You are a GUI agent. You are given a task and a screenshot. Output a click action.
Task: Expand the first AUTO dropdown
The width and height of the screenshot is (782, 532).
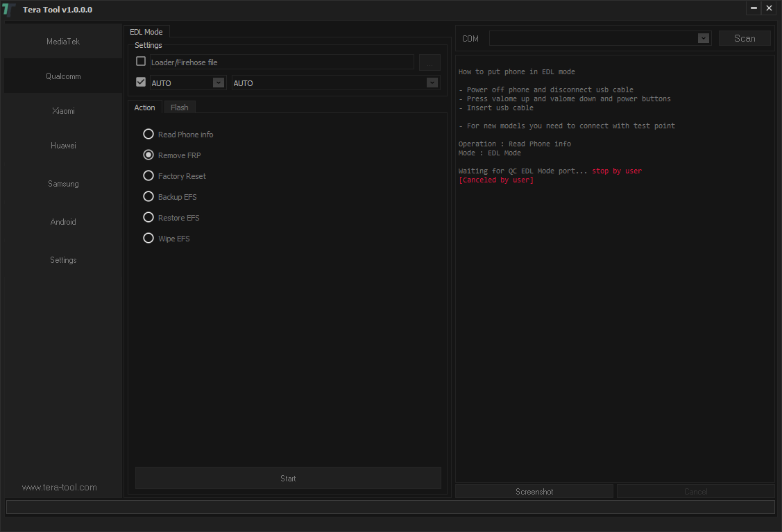[x=219, y=82]
